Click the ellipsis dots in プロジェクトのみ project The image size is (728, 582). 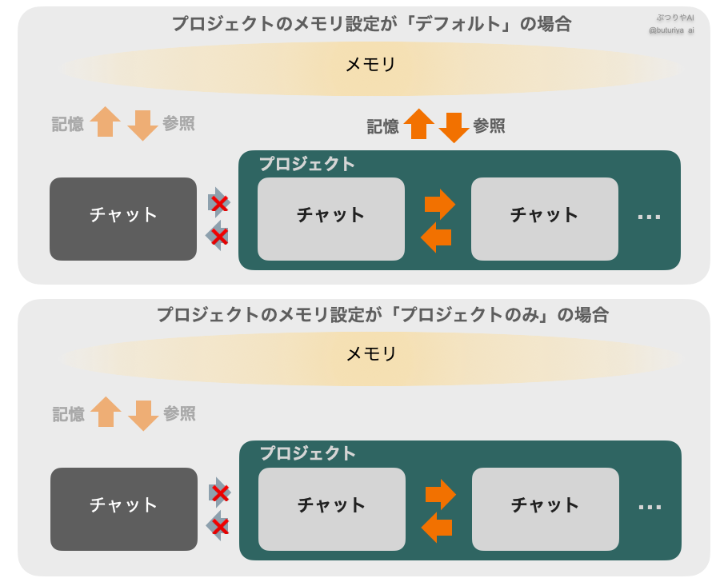pos(650,507)
